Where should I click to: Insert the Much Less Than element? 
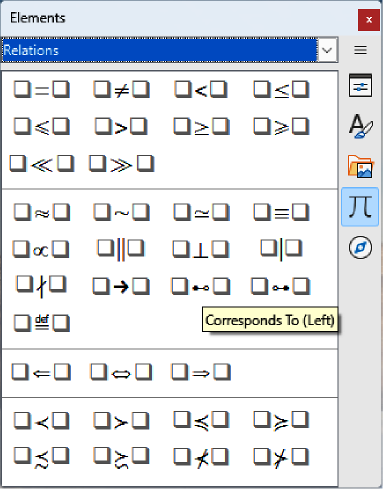(42, 164)
